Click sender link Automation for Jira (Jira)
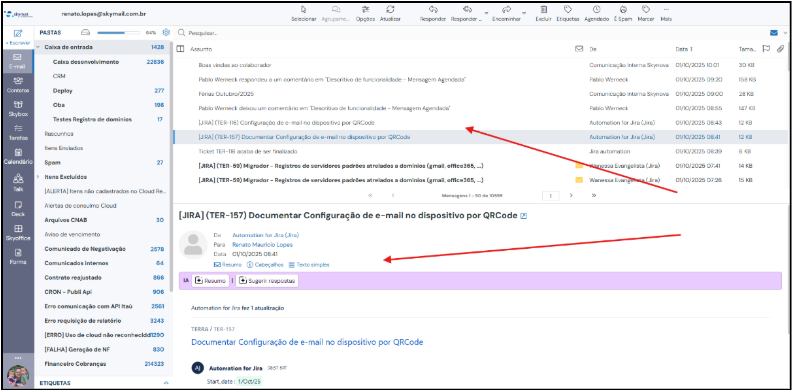This screenshot has width=792, height=390. coord(265,235)
